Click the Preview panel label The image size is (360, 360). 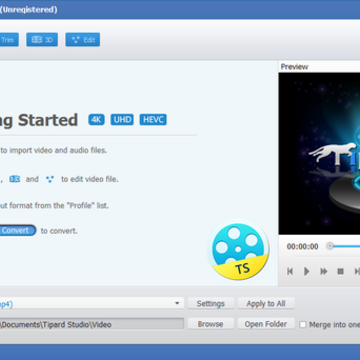point(294,67)
